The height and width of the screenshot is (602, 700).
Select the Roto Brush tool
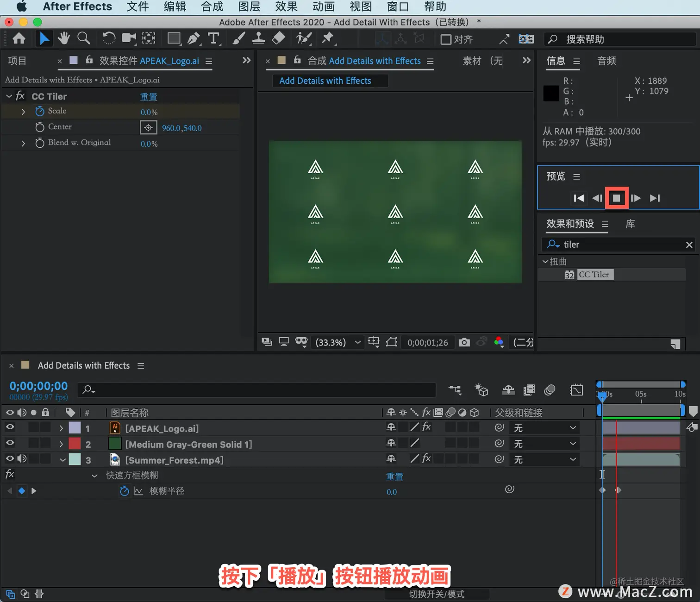point(304,38)
